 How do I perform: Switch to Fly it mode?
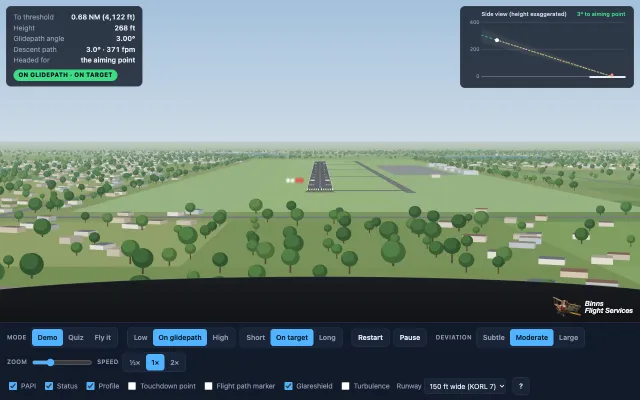pos(102,338)
